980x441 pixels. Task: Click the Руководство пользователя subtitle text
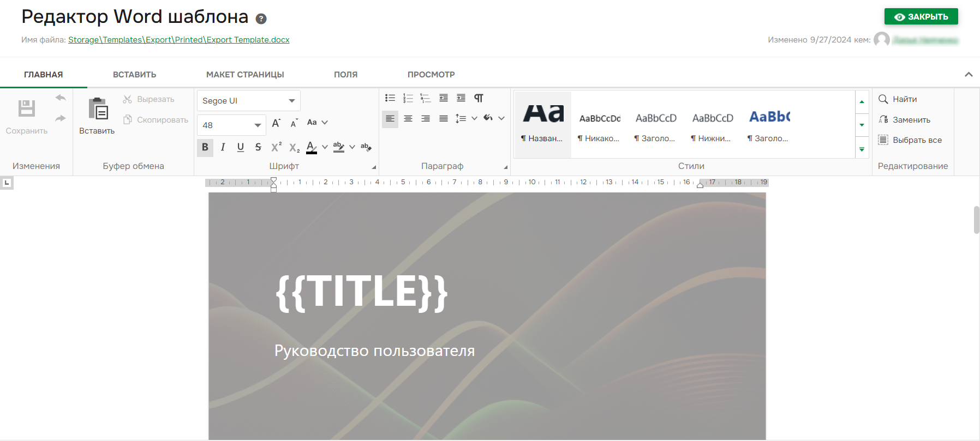click(x=374, y=351)
